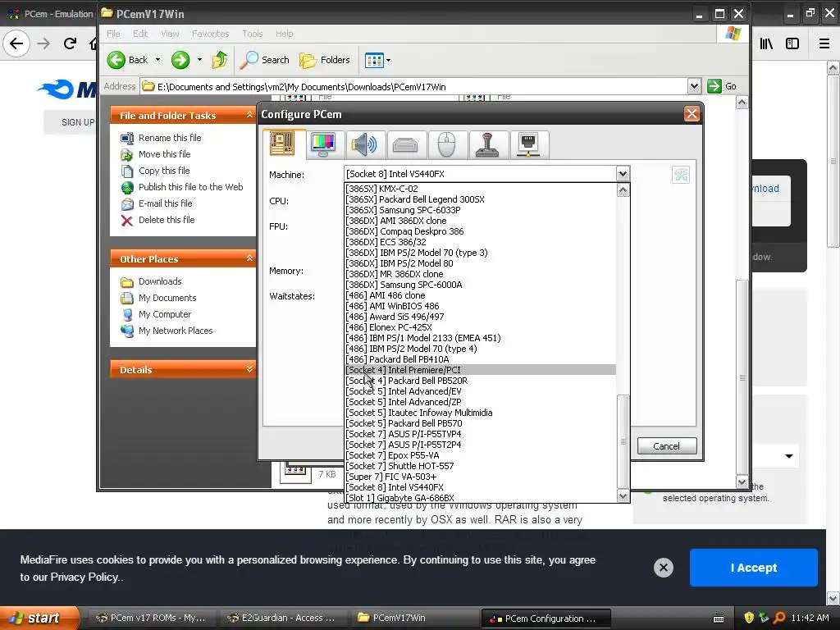This screenshot has height=630, width=840.
Task: Open the Display settings tab icon
Action: [323, 144]
